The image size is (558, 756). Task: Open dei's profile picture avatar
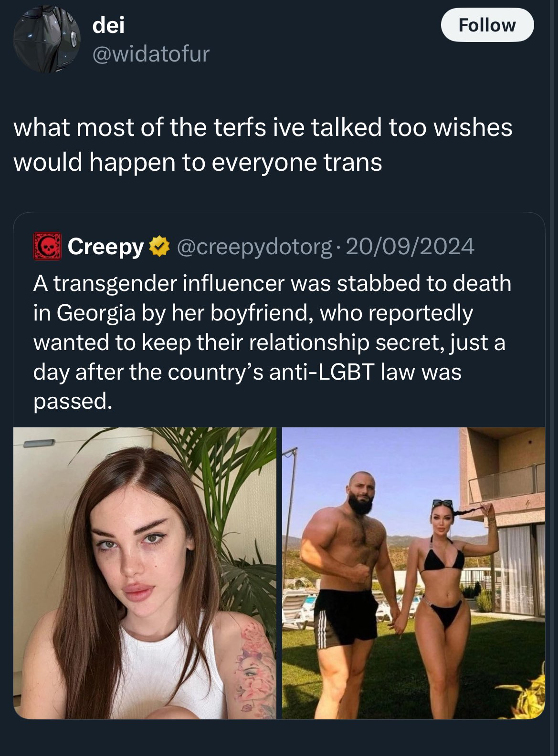47,39
